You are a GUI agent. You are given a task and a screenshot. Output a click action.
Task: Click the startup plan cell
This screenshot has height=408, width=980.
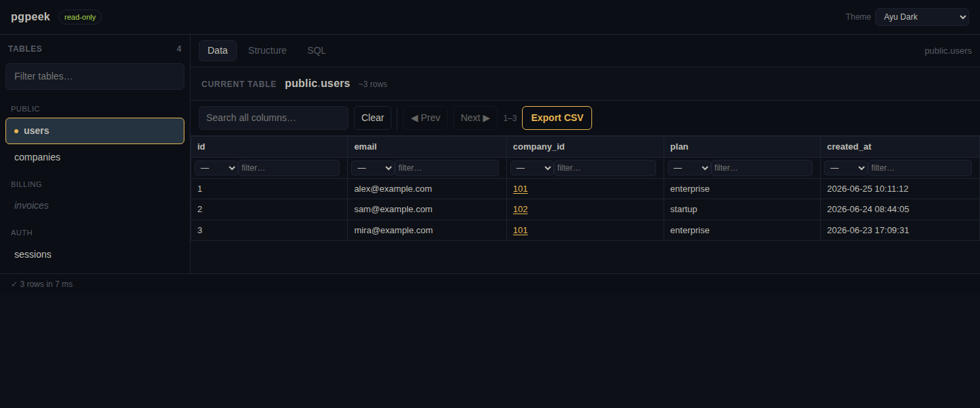pyautogui.click(x=742, y=209)
